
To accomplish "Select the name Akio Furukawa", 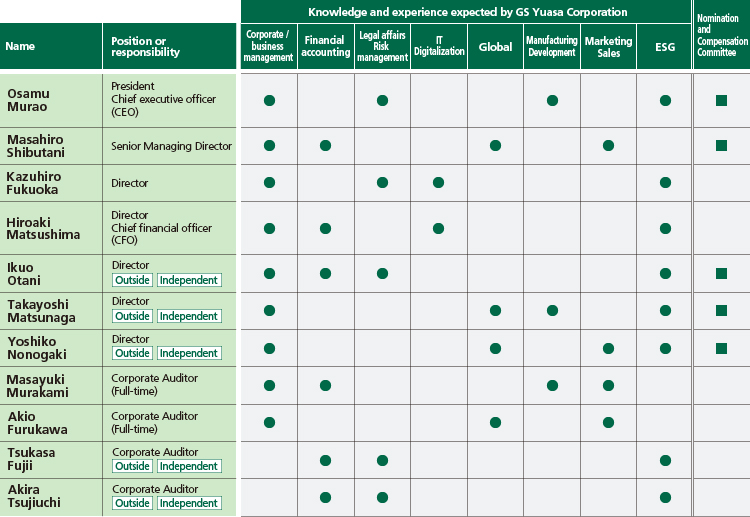I will (37, 423).
